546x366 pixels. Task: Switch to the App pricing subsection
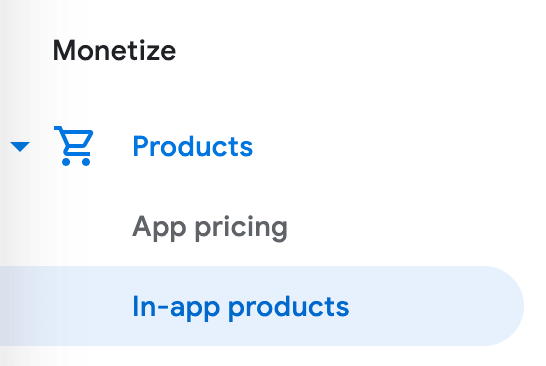(210, 227)
